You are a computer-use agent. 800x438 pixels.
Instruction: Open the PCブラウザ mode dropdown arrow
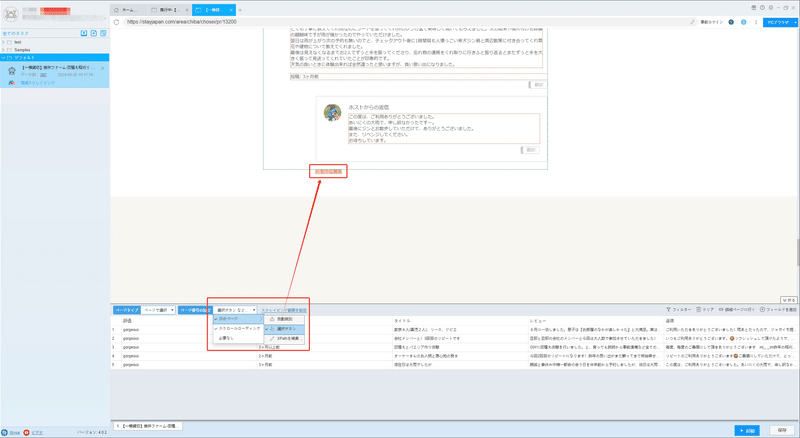(x=795, y=22)
